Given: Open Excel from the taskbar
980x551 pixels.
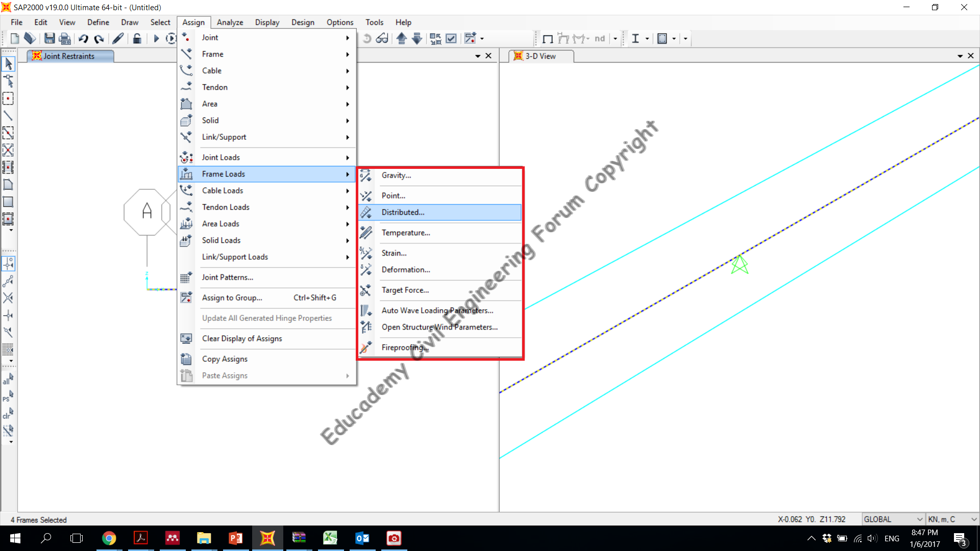Looking at the screenshot, I should (x=330, y=538).
